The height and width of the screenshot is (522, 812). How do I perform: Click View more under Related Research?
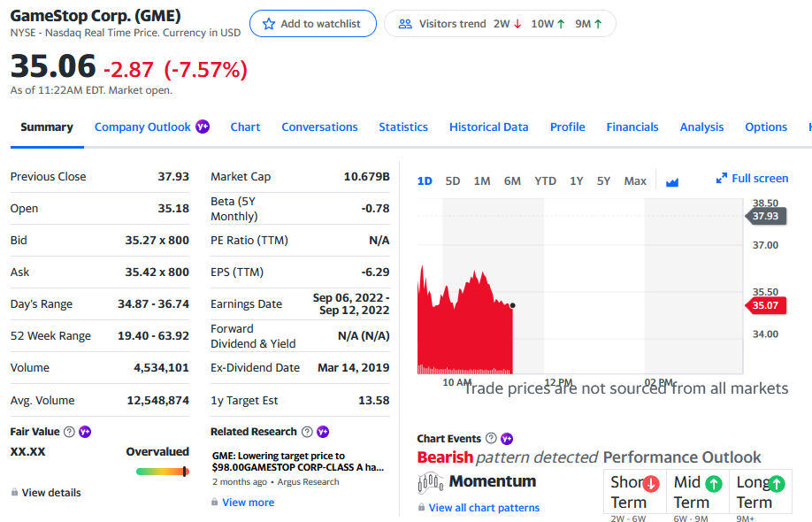(x=248, y=503)
